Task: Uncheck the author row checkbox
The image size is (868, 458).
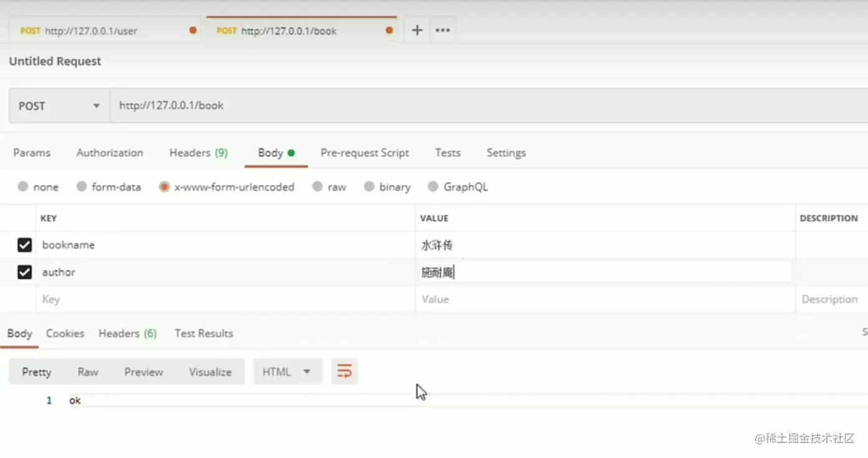Action: tap(24, 272)
